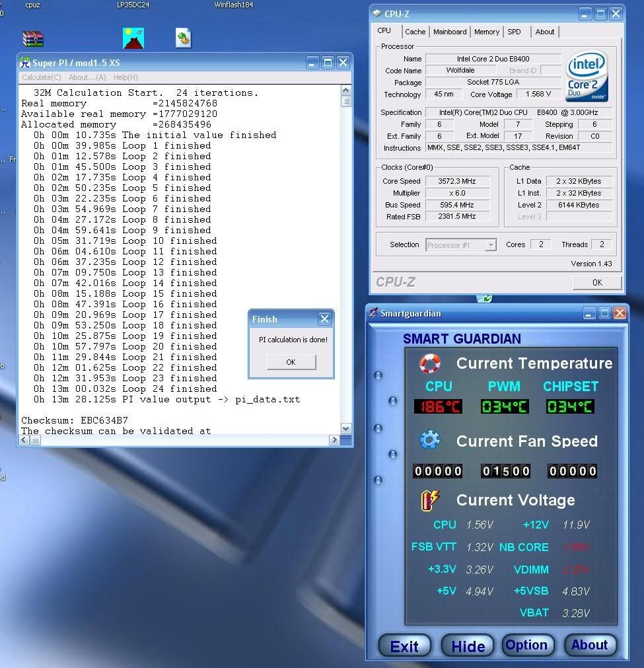Image resolution: width=644 pixels, height=668 pixels.
Task: Click the red CPU temperature display
Action: pyautogui.click(x=439, y=406)
